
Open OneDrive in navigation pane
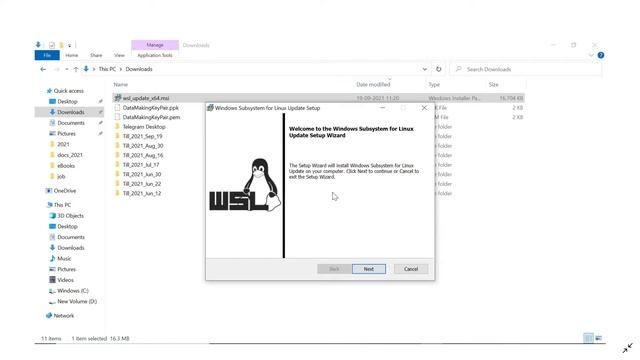point(64,191)
